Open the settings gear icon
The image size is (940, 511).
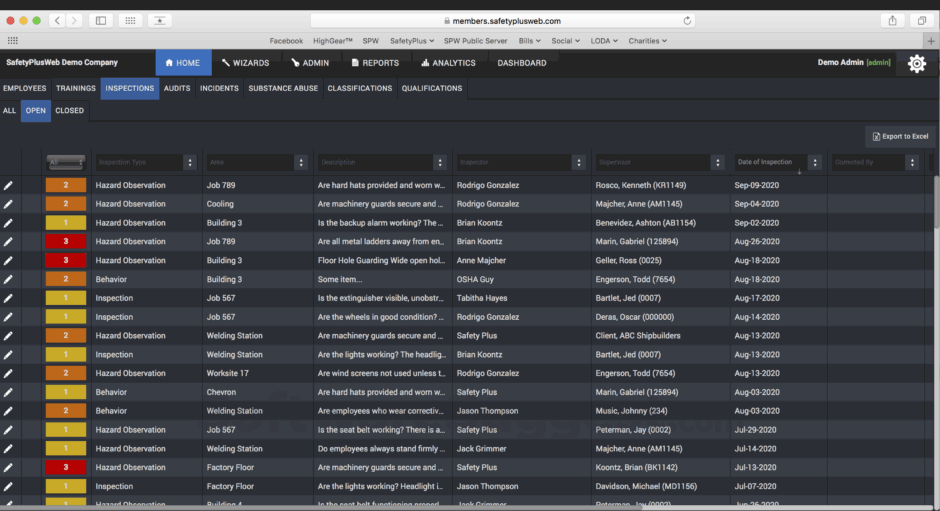point(916,63)
